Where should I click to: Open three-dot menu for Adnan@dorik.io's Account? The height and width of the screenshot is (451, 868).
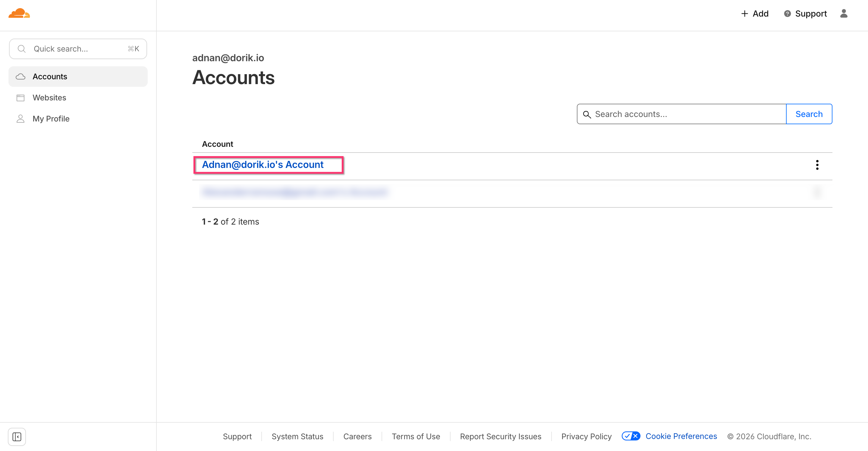pyautogui.click(x=817, y=165)
